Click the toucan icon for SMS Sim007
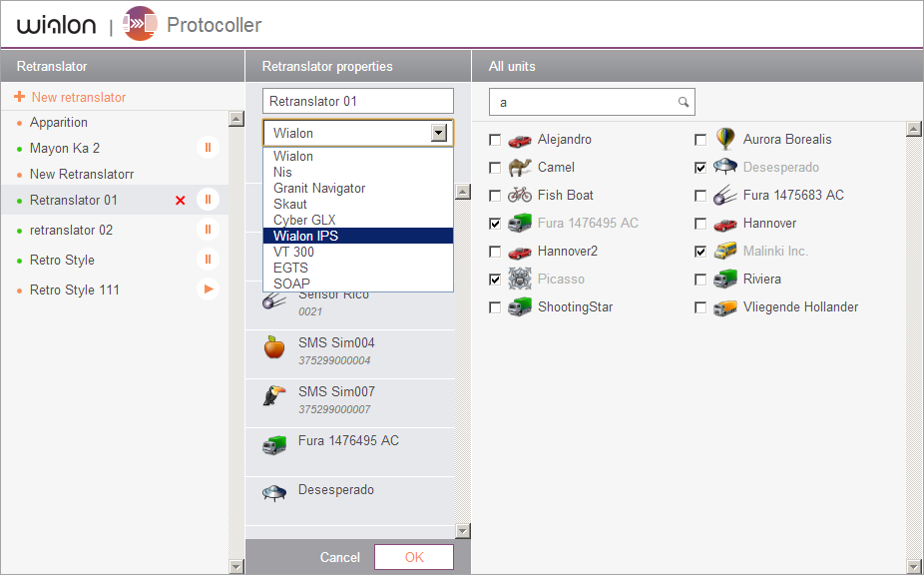The width and height of the screenshot is (924, 575). (x=274, y=395)
